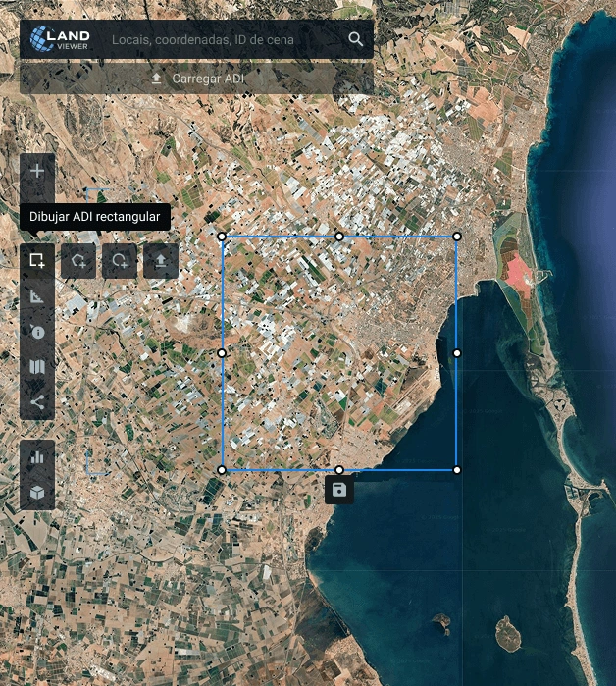Select the circular ADI drawing tool
This screenshot has height=686, width=616.
(120, 261)
